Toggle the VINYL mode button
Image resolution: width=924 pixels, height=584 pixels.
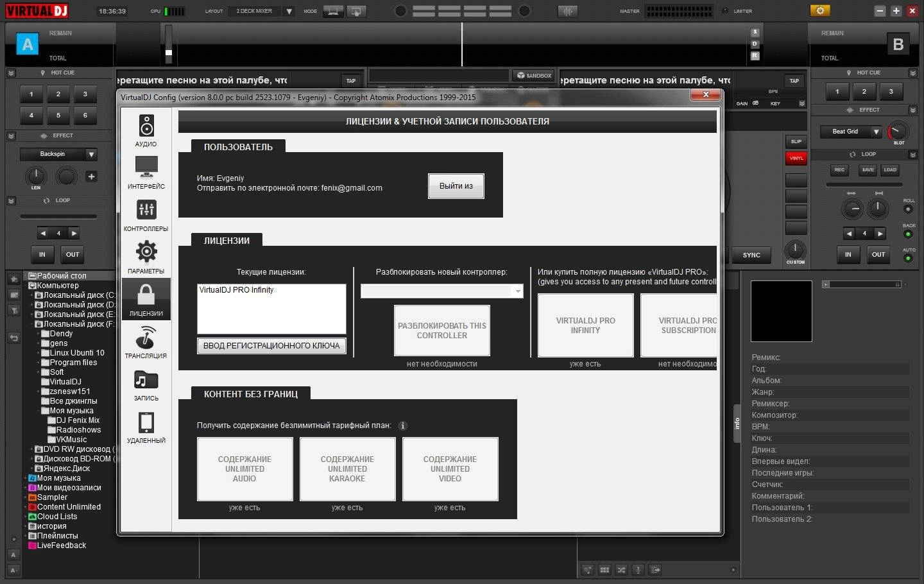(x=796, y=158)
